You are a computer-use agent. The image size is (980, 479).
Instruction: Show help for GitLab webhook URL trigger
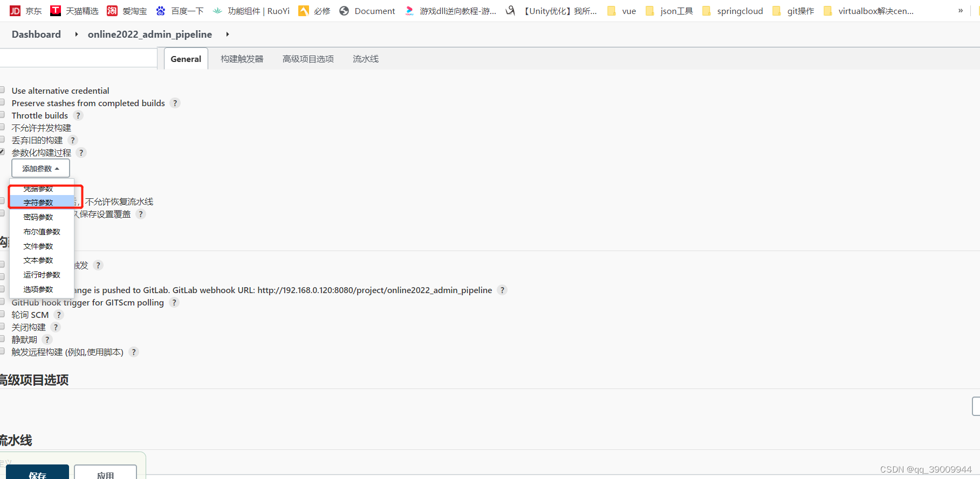coord(502,290)
